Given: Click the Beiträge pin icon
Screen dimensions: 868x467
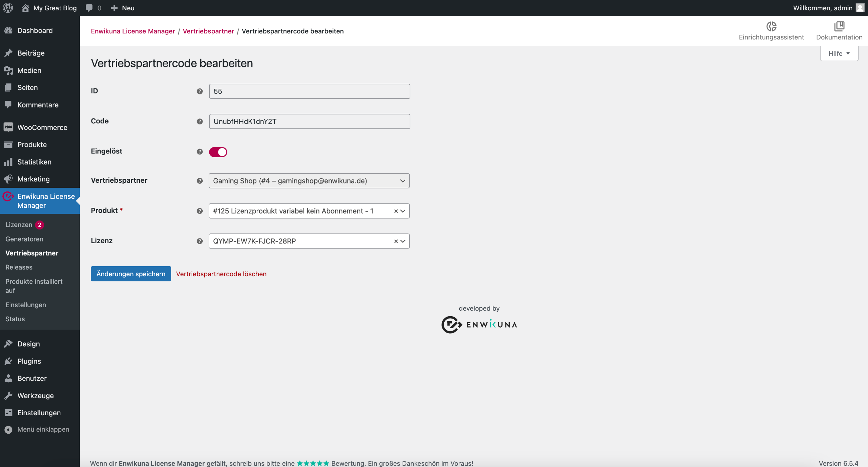Looking at the screenshot, I should click(x=8, y=53).
